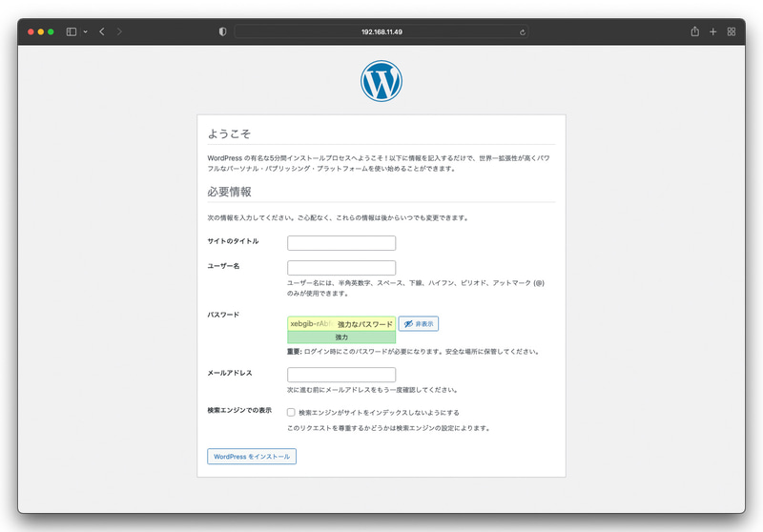
Task: Click the address bar showing 192.168.11.49
Action: click(x=381, y=32)
